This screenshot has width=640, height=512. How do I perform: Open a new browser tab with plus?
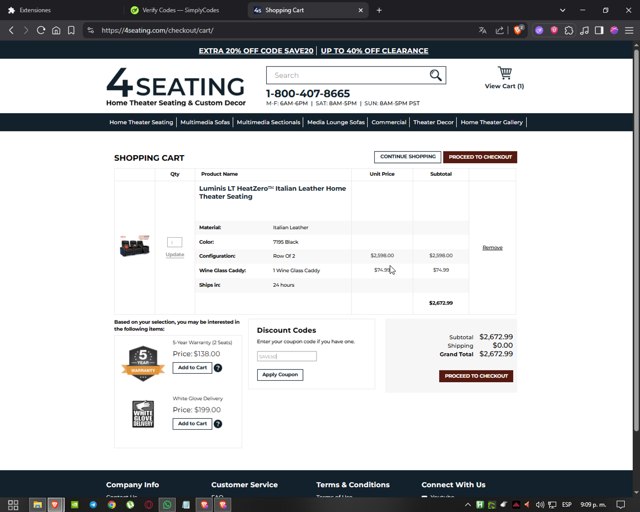379,10
